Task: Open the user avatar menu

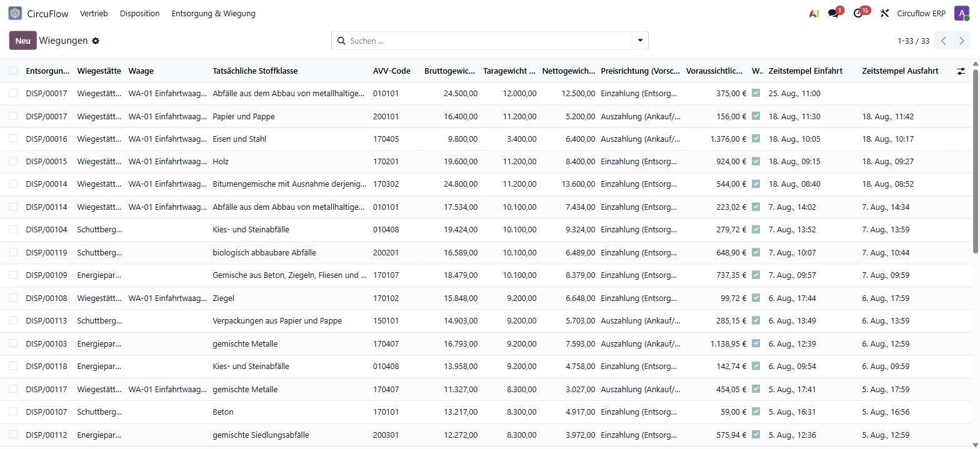Action: [961, 13]
